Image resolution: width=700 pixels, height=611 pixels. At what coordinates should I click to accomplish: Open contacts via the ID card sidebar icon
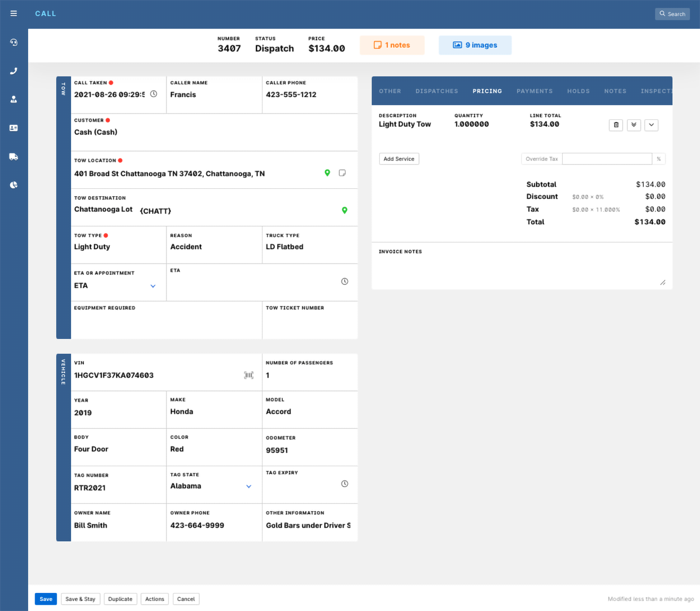pos(13,128)
